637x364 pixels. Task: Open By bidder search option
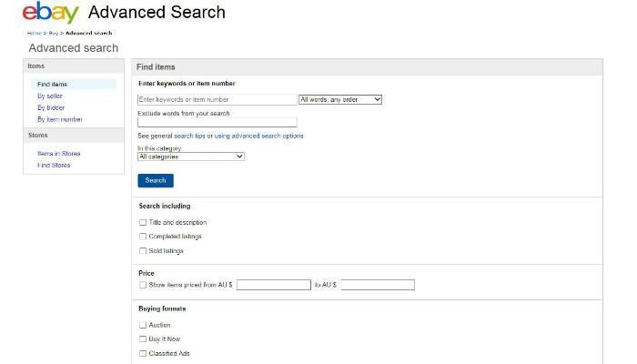[51, 107]
